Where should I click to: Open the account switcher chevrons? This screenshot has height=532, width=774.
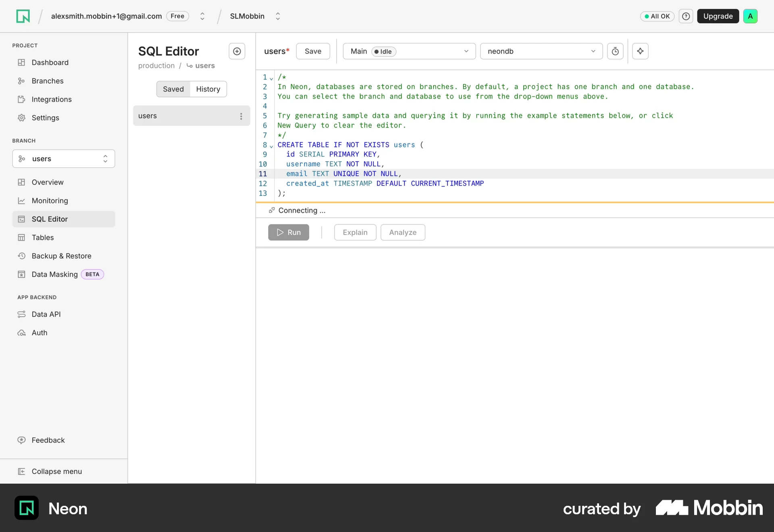pos(202,16)
